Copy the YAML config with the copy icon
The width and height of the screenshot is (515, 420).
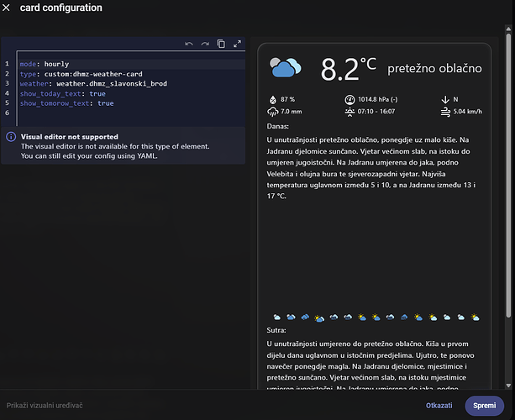click(221, 44)
